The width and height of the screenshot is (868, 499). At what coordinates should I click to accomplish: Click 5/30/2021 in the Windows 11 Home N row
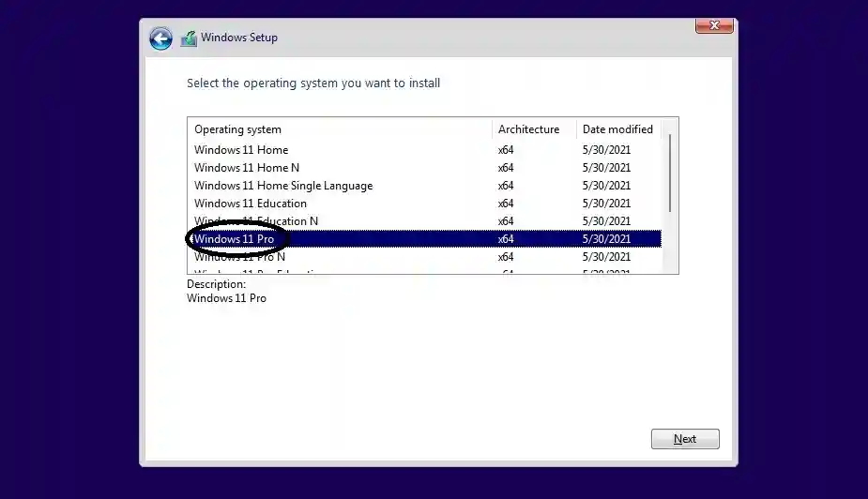tap(606, 168)
